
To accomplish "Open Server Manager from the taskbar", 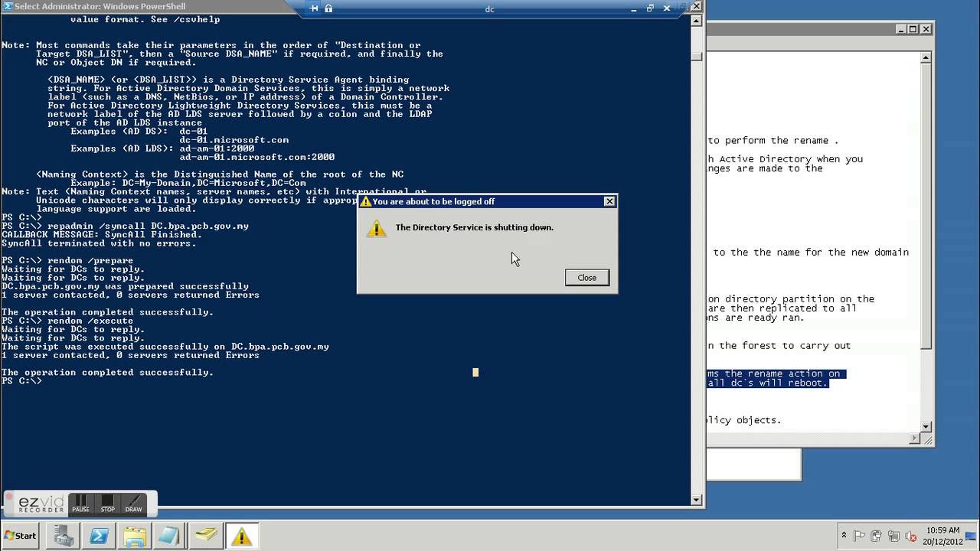I will click(63, 536).
